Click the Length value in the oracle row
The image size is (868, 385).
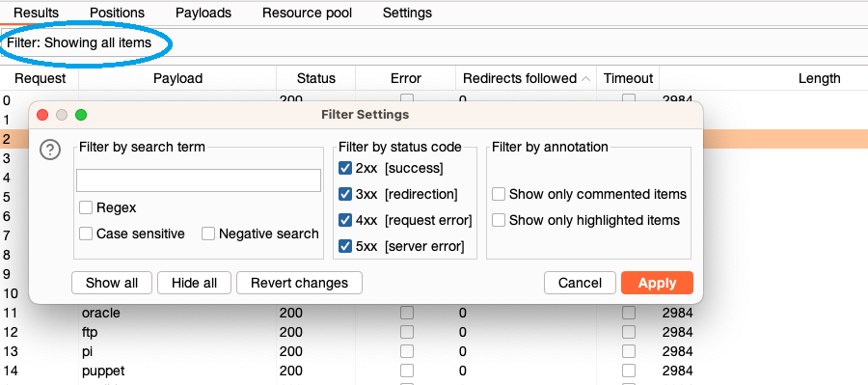[678, 313]
